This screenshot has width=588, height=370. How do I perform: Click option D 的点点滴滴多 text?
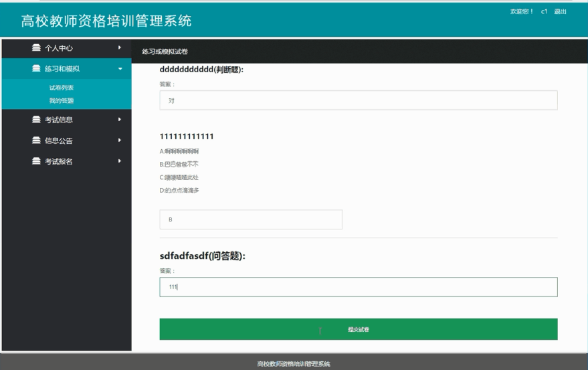click(180, 190)
